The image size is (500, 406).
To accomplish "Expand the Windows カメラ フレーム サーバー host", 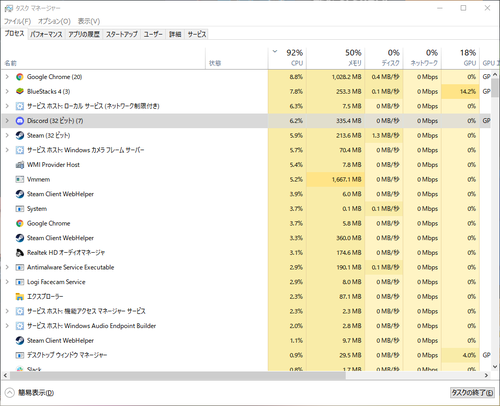I will (7, 150).
